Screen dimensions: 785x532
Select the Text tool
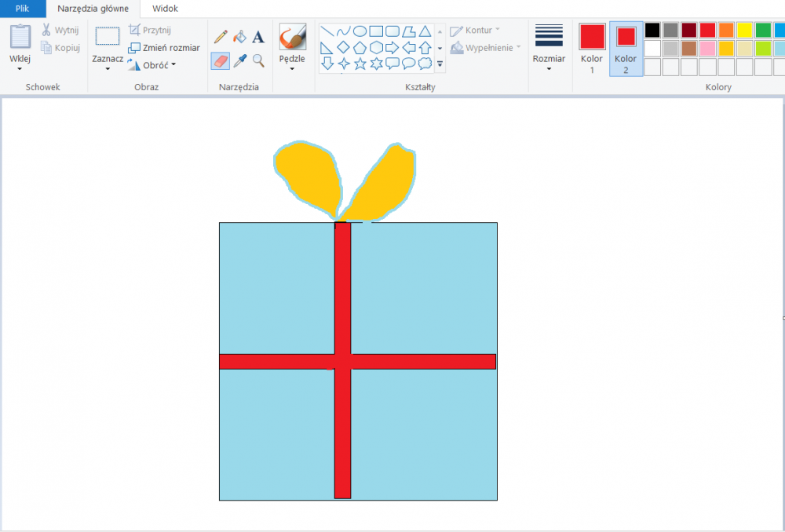(x=258, y=37)
